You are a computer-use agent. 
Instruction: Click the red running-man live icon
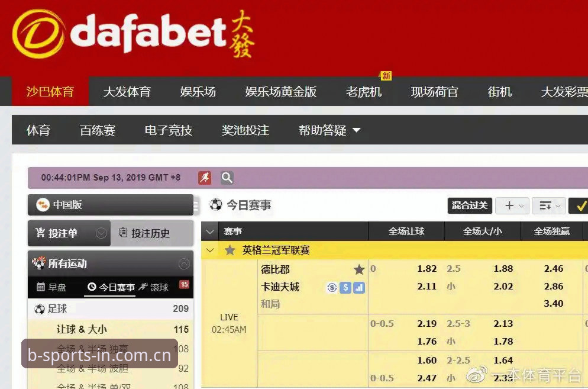click(x=205, y=178)
